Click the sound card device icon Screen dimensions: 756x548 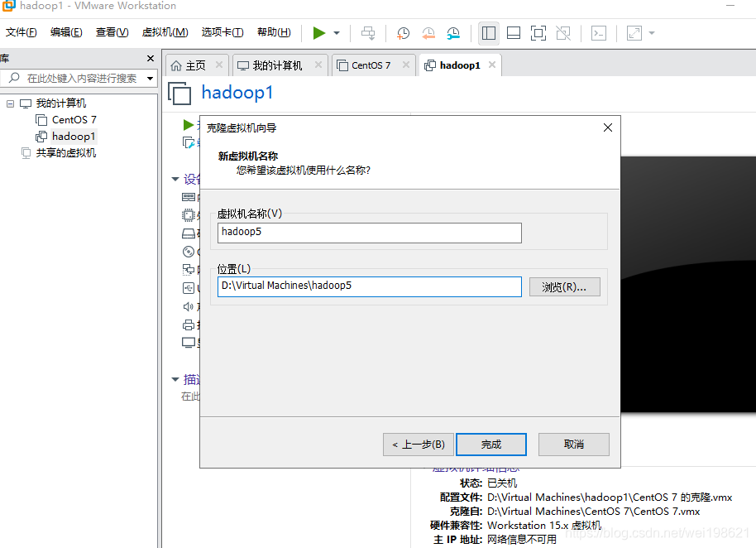tap(189, 306)
